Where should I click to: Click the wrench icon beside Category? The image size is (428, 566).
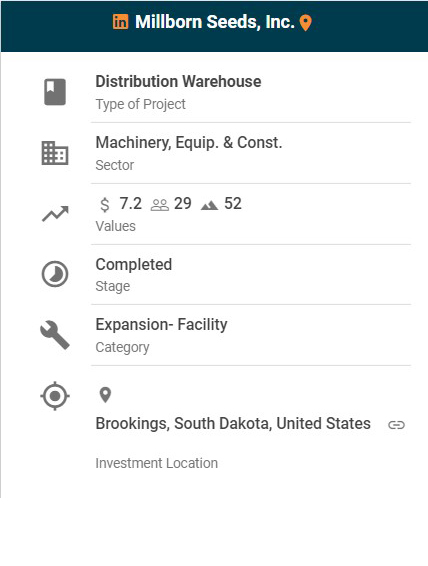tap(55, 335)
